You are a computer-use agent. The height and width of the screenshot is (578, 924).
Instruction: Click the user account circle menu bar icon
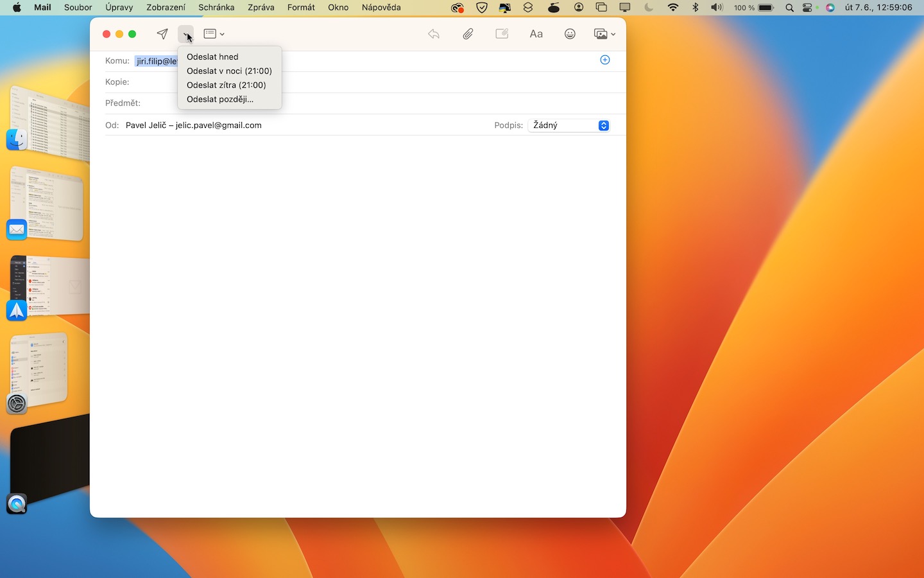click(579, 8)
